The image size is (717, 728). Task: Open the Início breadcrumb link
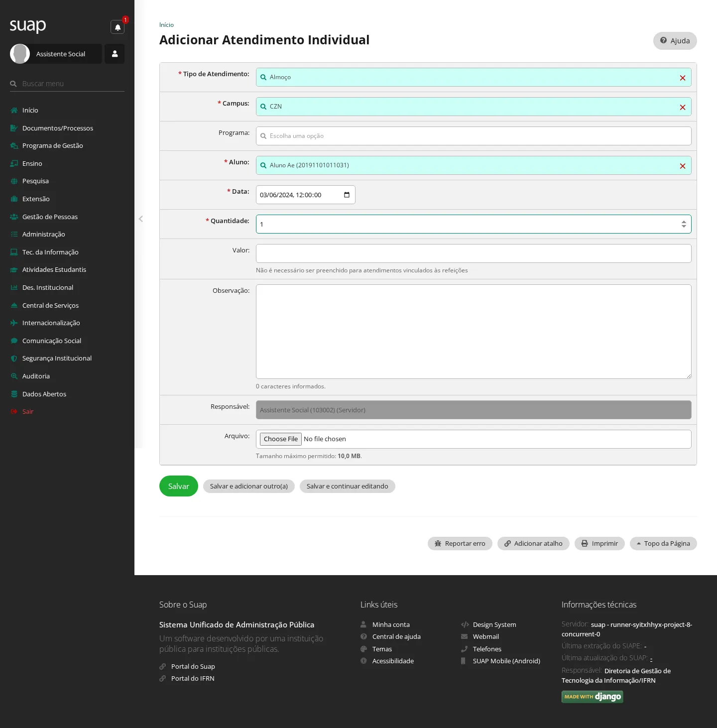tap(166, 25)
